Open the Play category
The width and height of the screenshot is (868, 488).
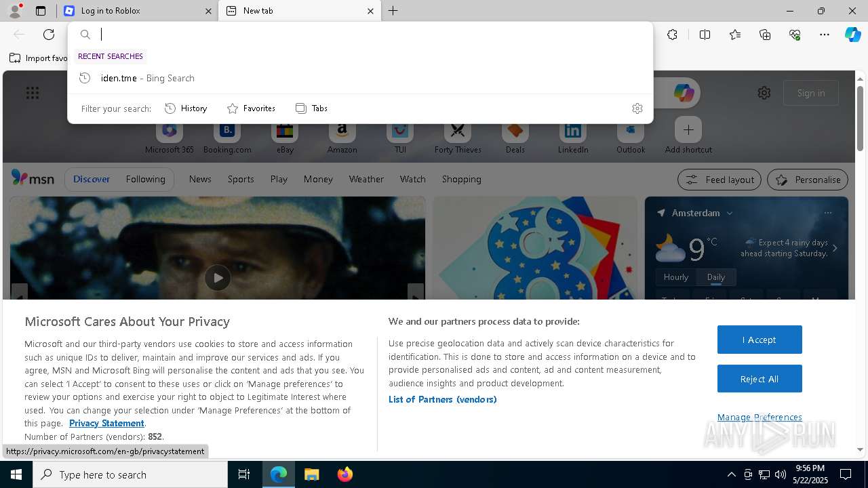[279, 179]
